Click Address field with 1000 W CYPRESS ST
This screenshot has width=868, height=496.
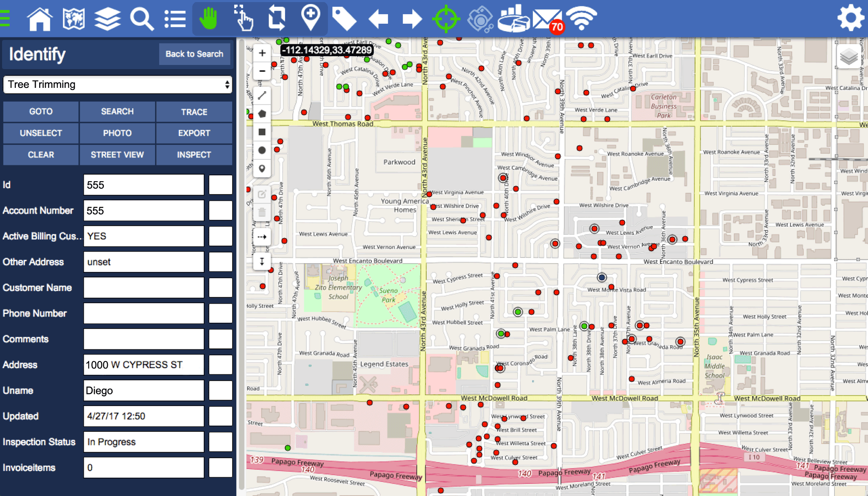pyautogui.click(x=144, y=365)
